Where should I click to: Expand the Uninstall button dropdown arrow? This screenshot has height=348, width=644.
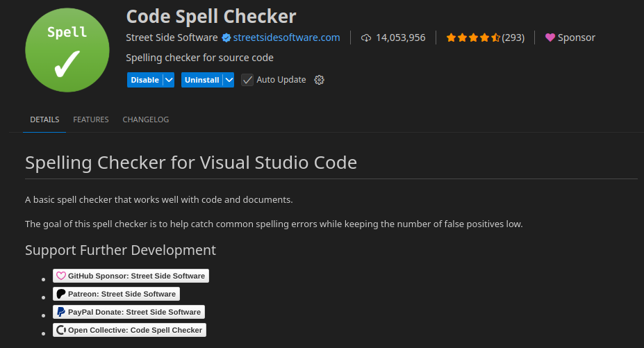click(229, 80)
